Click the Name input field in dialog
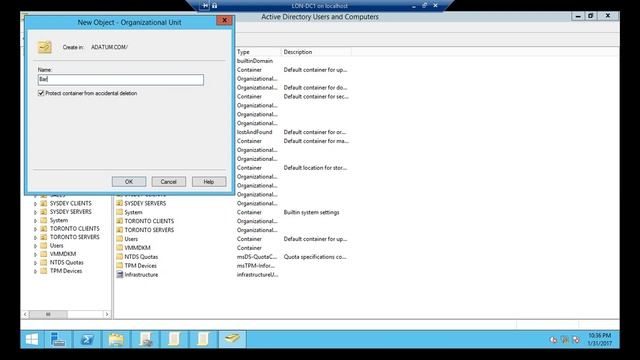 (x=121, y=80)
